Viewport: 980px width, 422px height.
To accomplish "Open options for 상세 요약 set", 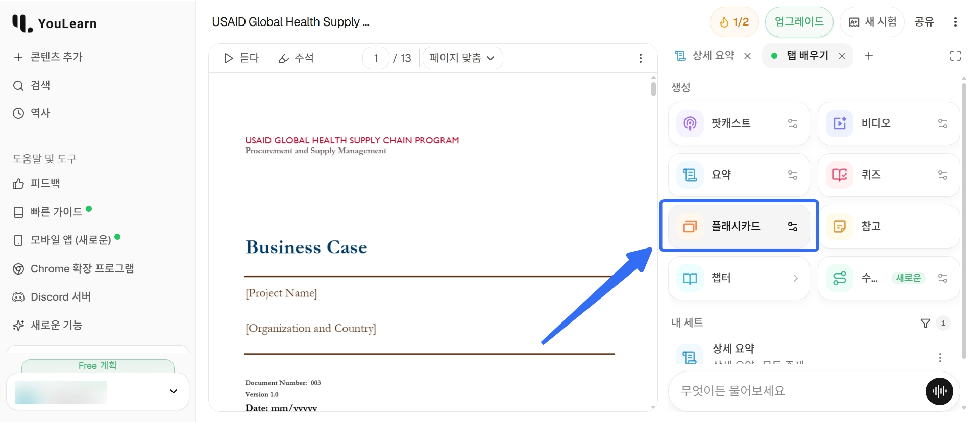I will pos(940,358).
